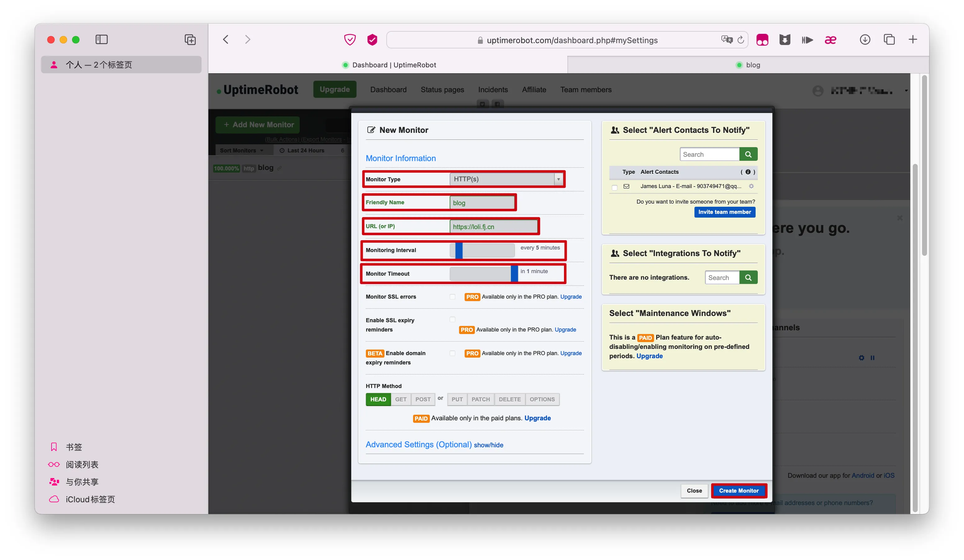The width and height of the screenshot is (964, 560).
Task: Click the green Upgrade button in header
Action: pyautogui.click(x=335, y=89)
